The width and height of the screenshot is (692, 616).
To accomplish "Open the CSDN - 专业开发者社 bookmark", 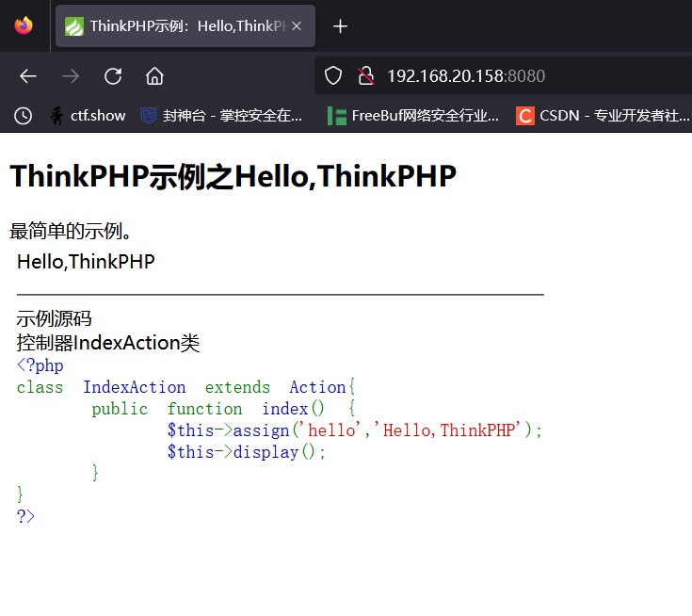I will (x=603, y=116).
